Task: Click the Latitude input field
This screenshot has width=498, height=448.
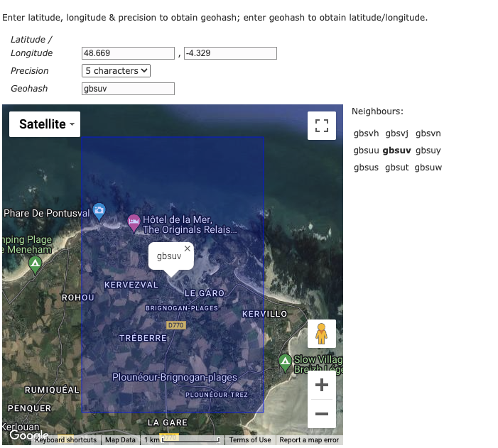Action: click(129, 53)
